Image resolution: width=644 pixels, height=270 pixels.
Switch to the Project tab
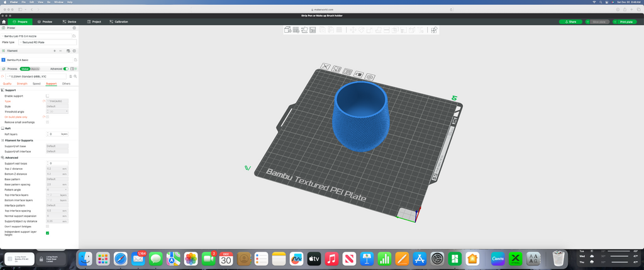tap(94, 21)
